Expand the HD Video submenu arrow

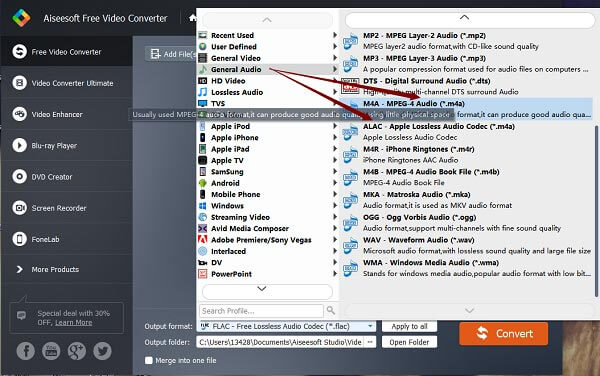[335, 81]
